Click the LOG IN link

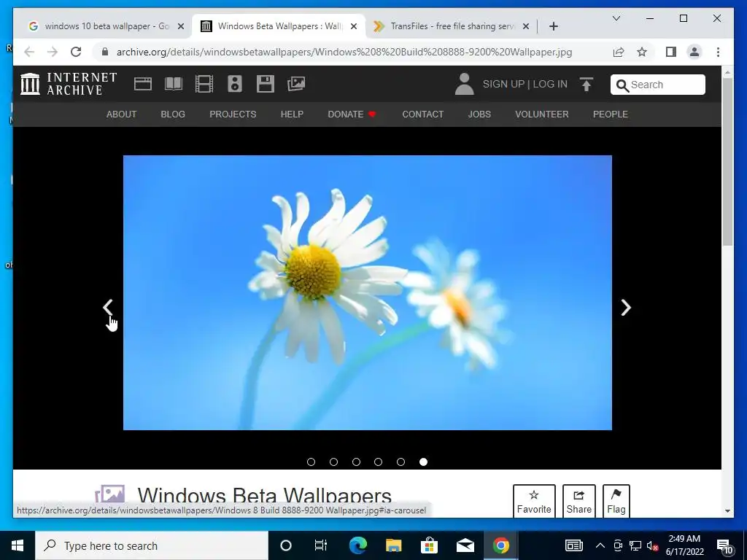550,84
